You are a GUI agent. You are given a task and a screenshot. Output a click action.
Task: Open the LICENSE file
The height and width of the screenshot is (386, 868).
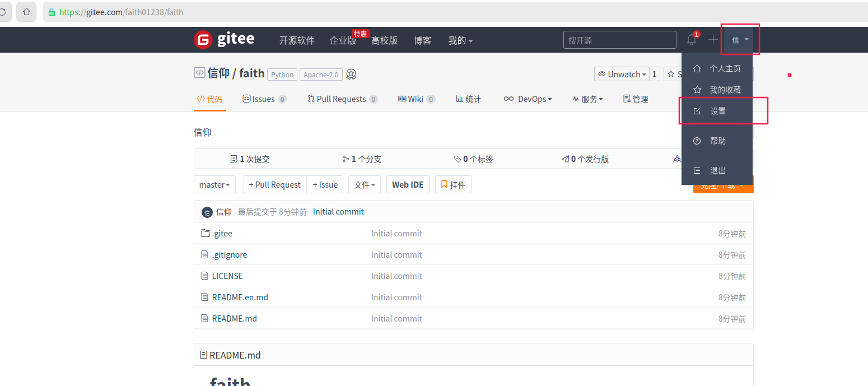pyautogui.click(x=227, y=276)
